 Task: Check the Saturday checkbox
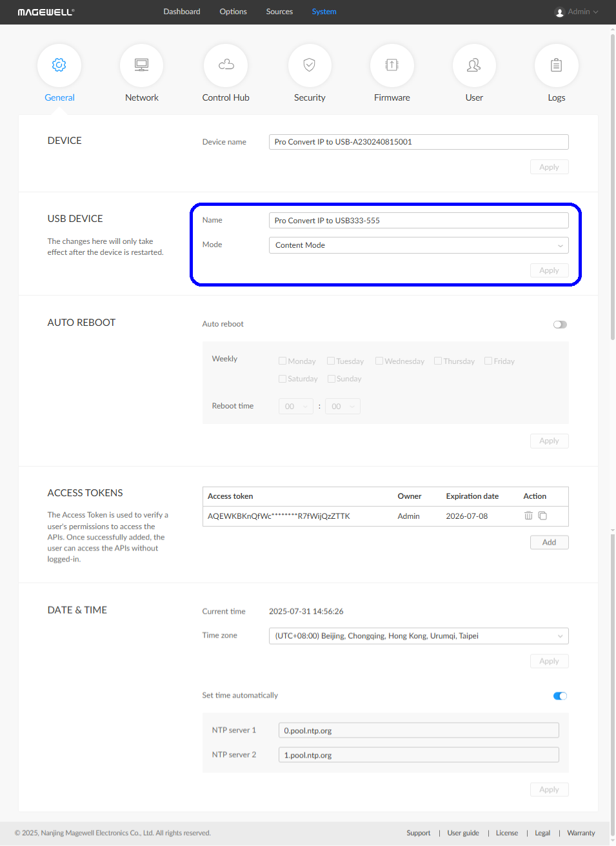point(283,379)
